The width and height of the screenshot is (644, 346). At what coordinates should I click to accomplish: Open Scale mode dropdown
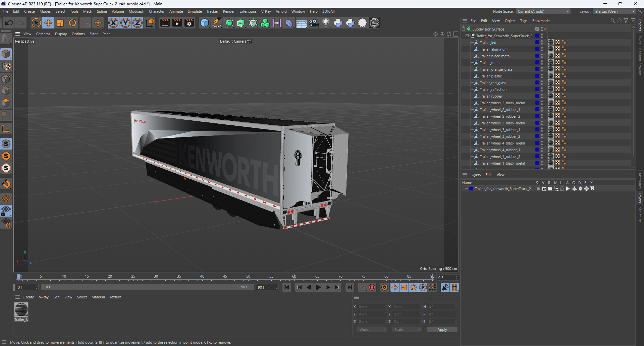tap(407, 330)
